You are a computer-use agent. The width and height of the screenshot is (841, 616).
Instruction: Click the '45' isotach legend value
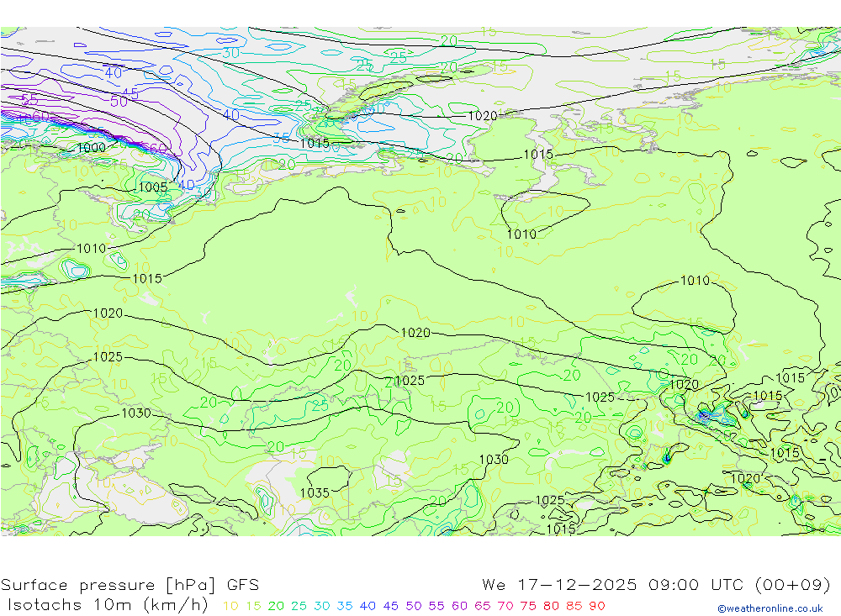click(391, 606)
